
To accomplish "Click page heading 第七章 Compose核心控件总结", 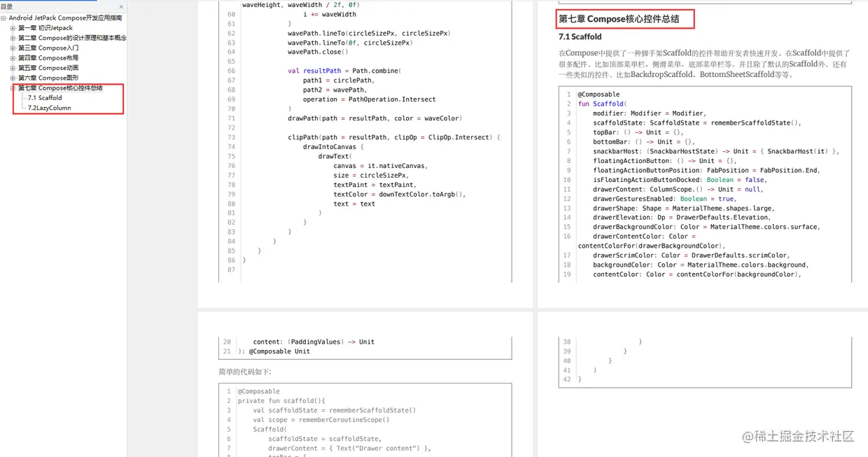I will pyautogui.click(x=619, y=19).
